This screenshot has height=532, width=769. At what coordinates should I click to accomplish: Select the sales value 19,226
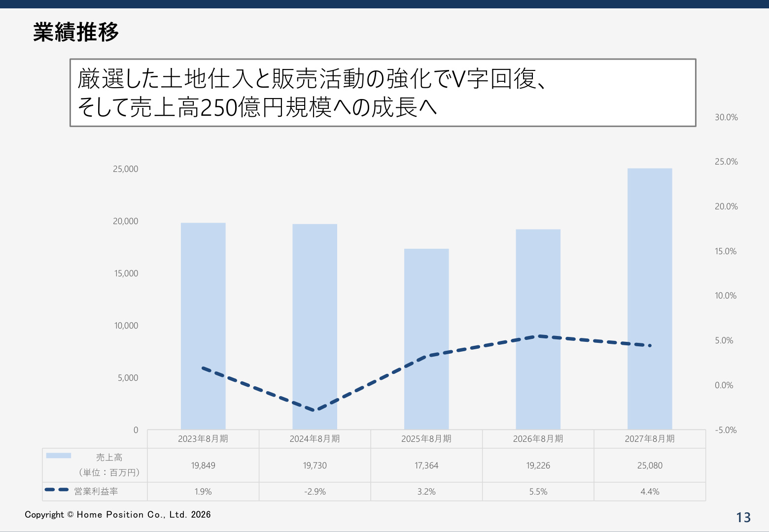tap(538, 465)
